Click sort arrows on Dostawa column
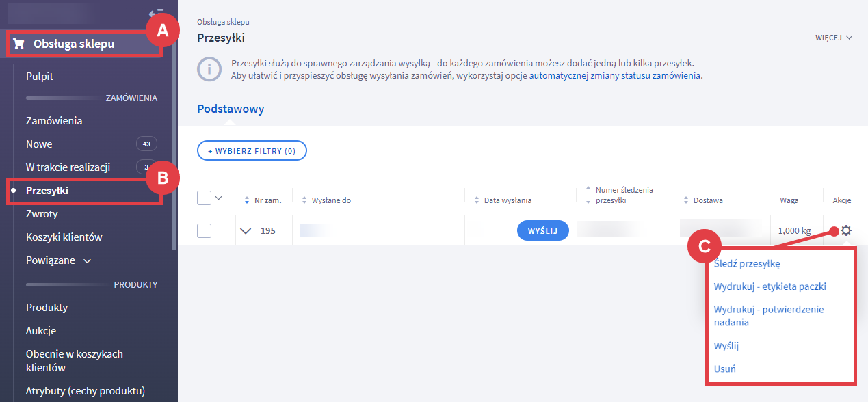Screen dimensions: 868x402 coord(687,200)
